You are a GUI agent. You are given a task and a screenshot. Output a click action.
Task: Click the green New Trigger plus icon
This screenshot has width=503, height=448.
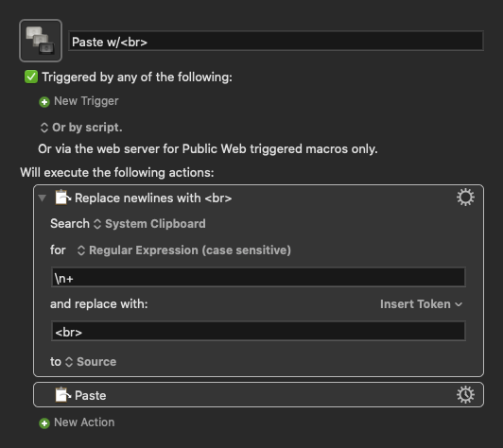coord(44,102)
